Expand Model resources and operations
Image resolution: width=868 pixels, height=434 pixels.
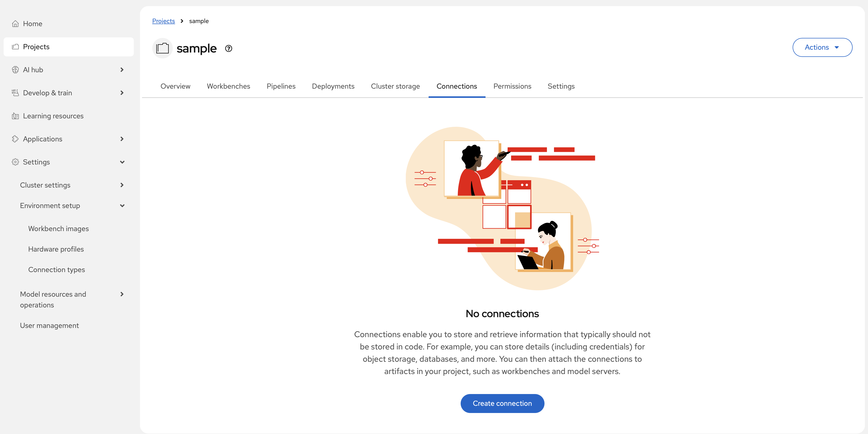(122, 294)
